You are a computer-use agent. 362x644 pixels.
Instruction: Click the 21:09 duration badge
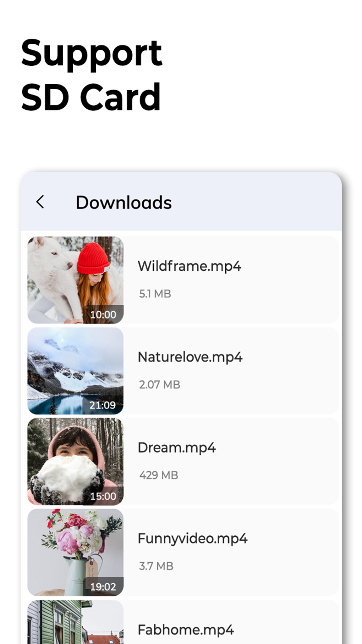click(103, 405)
